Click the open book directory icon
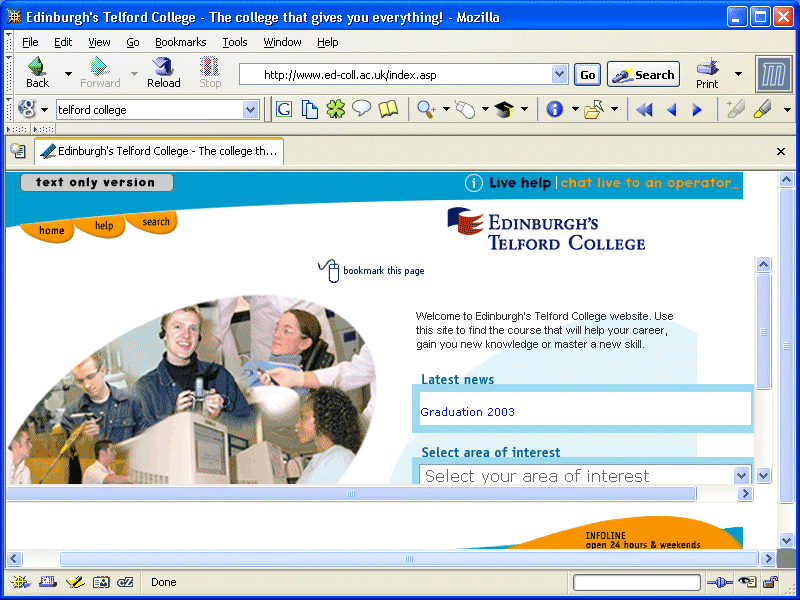Image resolution: width=800 pixels, height=600 pixels. click(388, 109)
